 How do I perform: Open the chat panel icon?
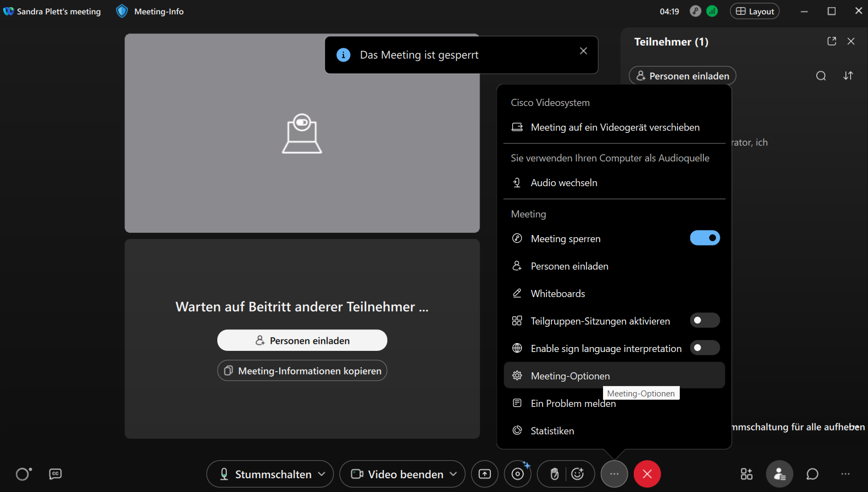pyautogui.click(x=812, y=474)
